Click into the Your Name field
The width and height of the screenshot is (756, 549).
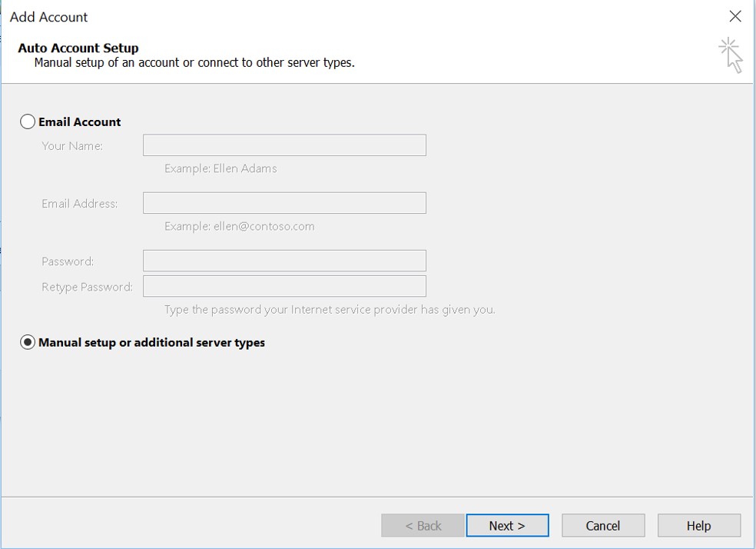284,145
